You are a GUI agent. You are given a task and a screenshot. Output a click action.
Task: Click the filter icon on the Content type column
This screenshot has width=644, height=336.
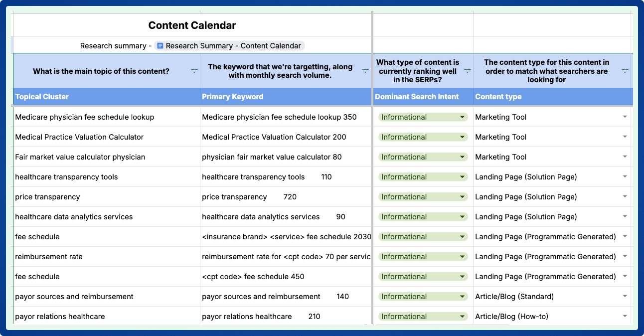[625, 71]
